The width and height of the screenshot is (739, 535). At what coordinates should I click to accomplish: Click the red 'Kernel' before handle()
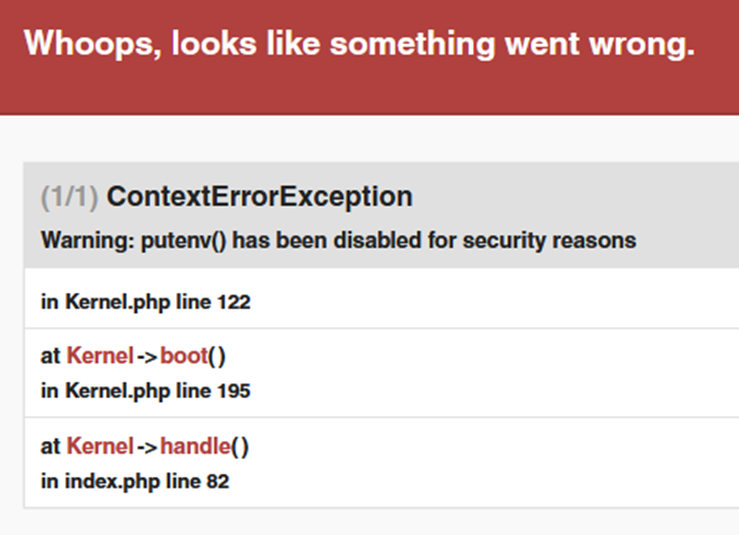pos(100,446)
